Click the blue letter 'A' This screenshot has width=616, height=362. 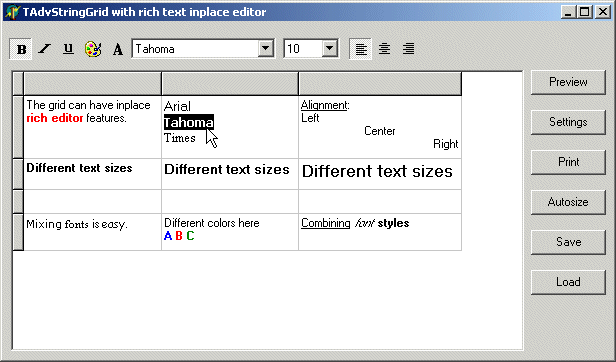168,236
